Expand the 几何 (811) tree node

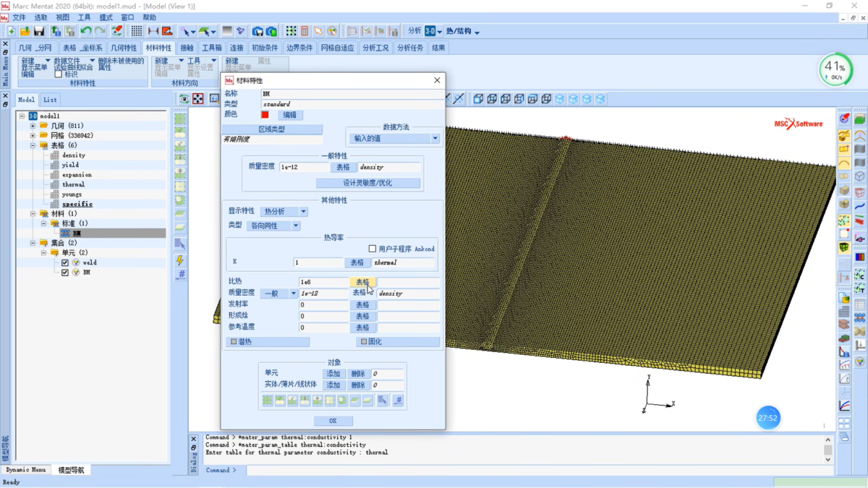pyautogui.click(x=33, y=126)
